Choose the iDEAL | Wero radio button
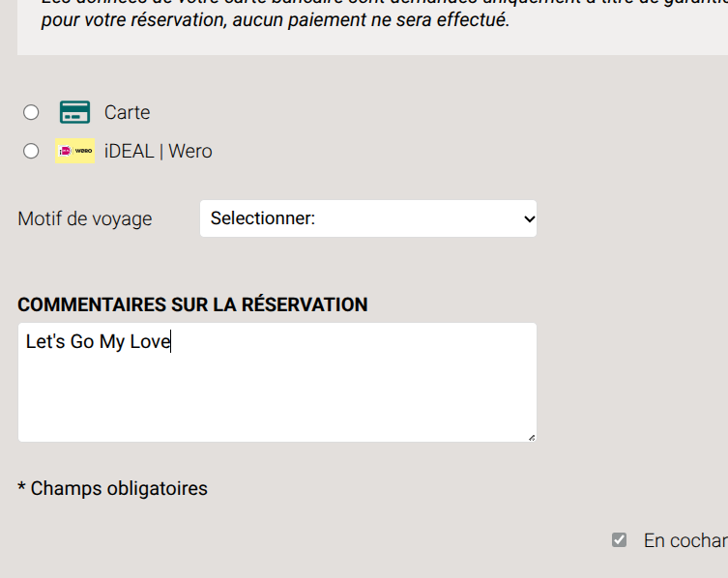The width and height of the screenshot is (728, 578). pyautogui.click(x=31, y=151)
